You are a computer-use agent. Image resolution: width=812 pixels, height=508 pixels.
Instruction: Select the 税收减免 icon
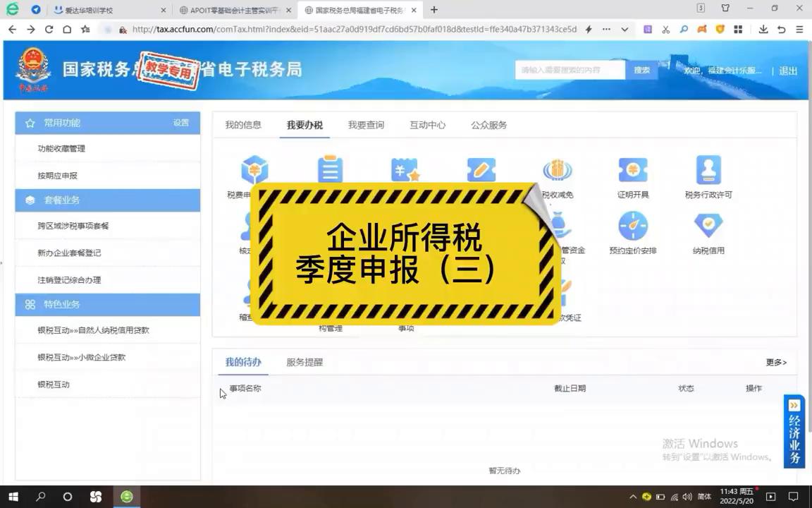tap(557, 169)
